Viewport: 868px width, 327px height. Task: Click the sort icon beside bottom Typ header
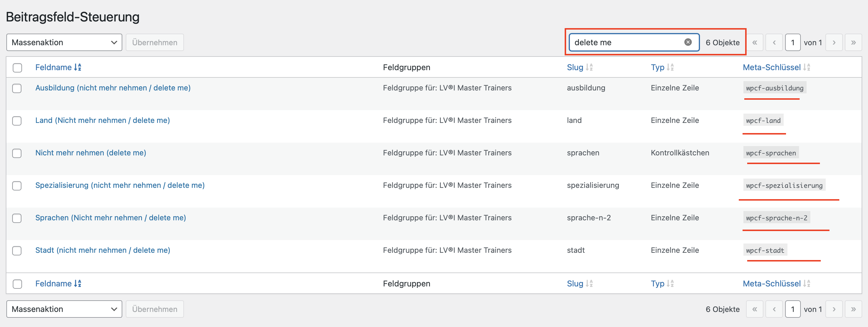point(670,284)
